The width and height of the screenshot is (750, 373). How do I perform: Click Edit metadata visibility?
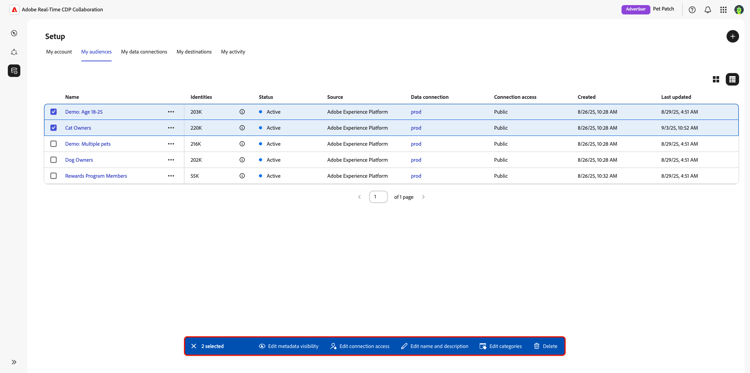tap(288, 346)
